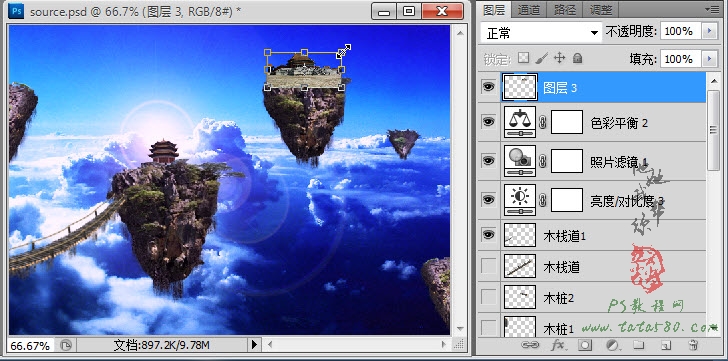This screenshot has width=728, height=361.
Task: Click the 不透明度 label
Action: tap(631, 32)
